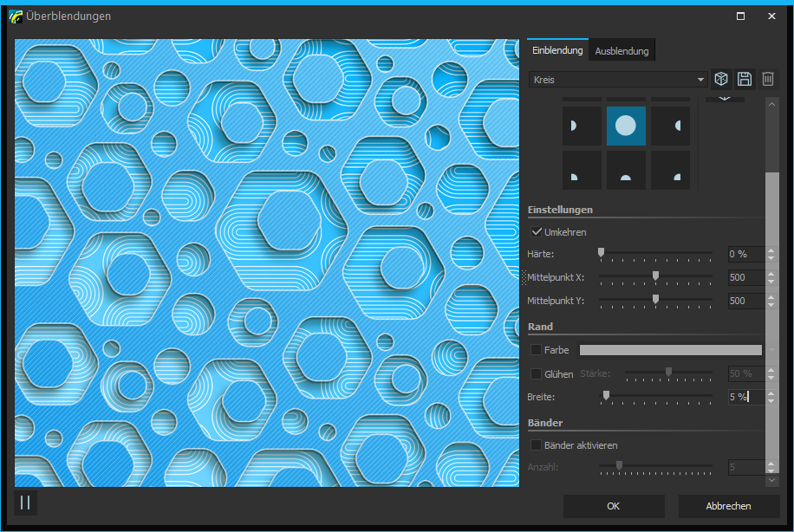
Task: Select the left-edge half circle transition thumbnail
Action: point(581,127)
